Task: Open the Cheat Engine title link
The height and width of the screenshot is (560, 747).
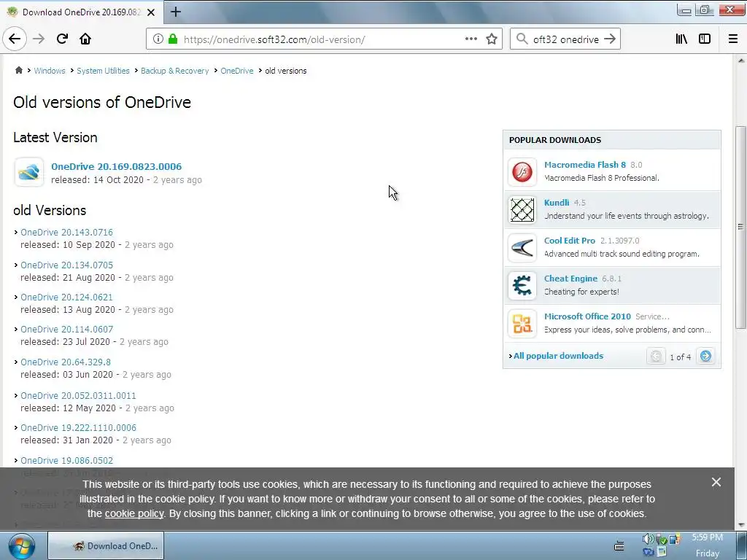Action: pos(570,279)
